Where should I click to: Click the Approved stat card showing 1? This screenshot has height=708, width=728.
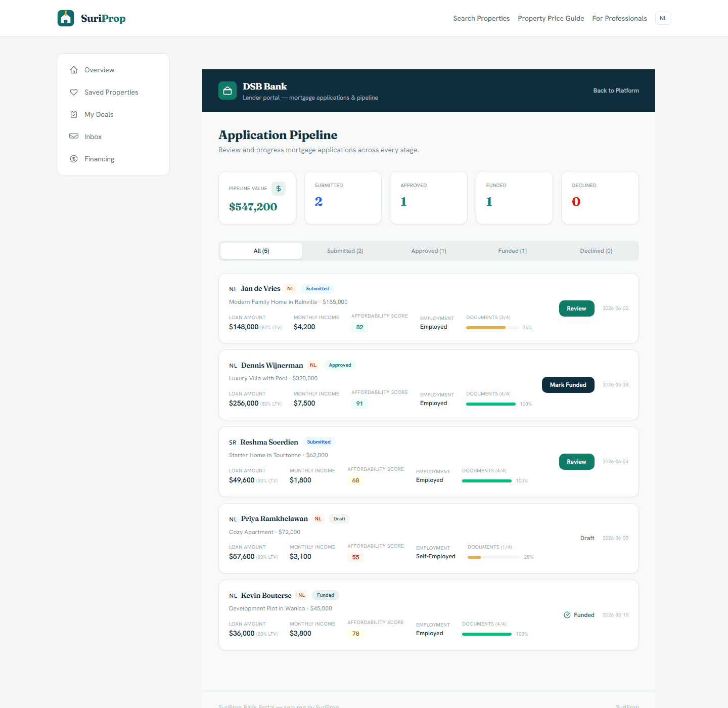click(429, 198)
